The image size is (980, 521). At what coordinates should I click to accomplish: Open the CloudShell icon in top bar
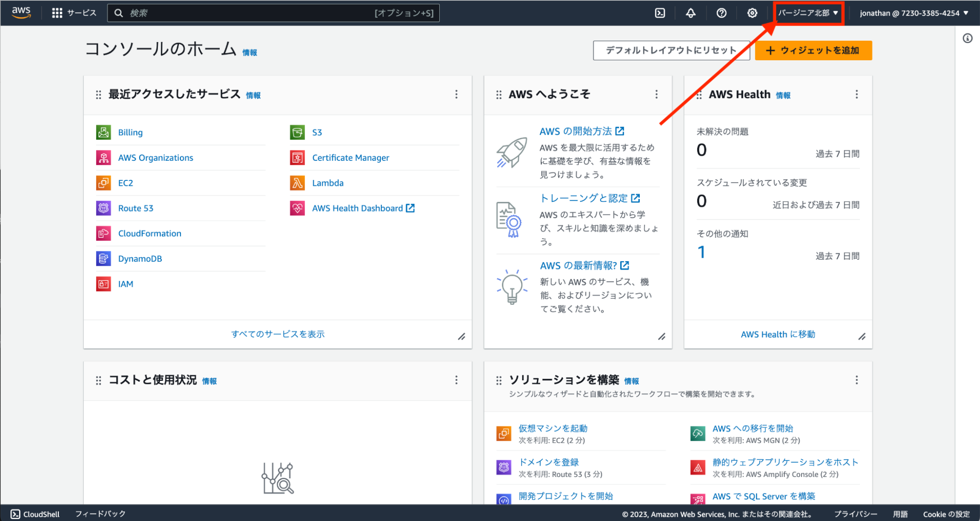[x=660, y=13]
